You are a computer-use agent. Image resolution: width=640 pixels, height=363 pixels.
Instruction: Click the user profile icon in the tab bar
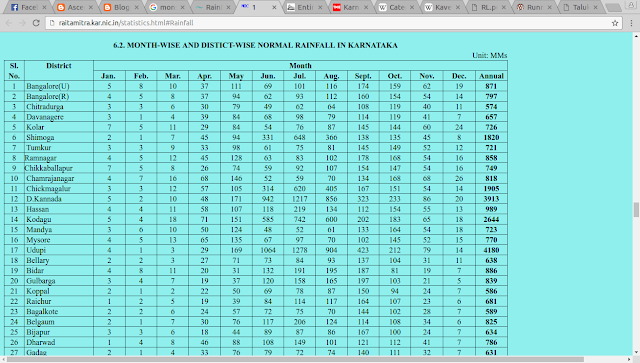(631, 6)
